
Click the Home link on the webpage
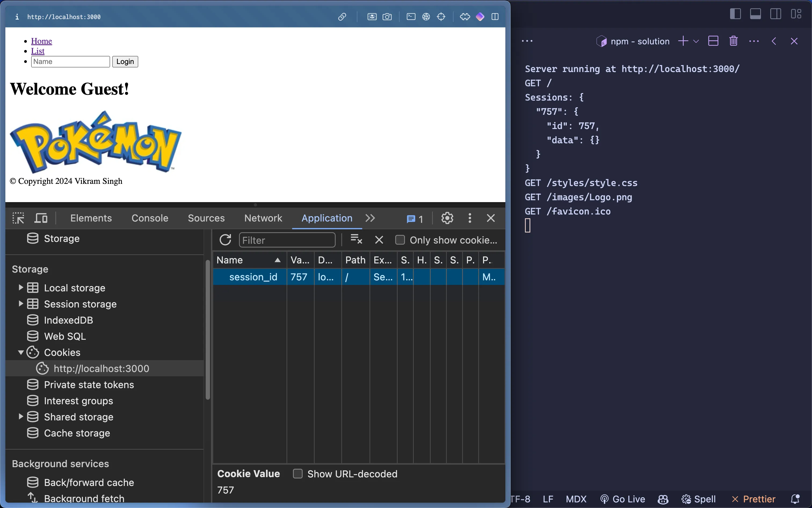(42, 41)
